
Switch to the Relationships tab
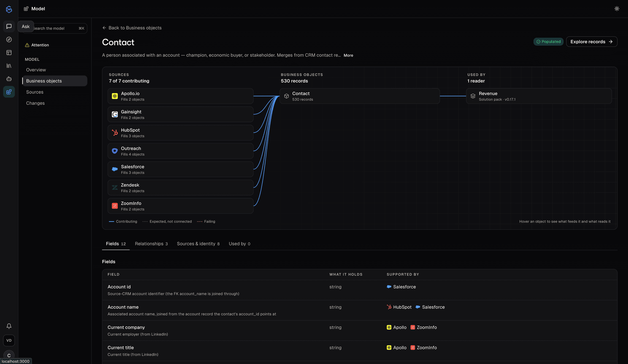151,244
